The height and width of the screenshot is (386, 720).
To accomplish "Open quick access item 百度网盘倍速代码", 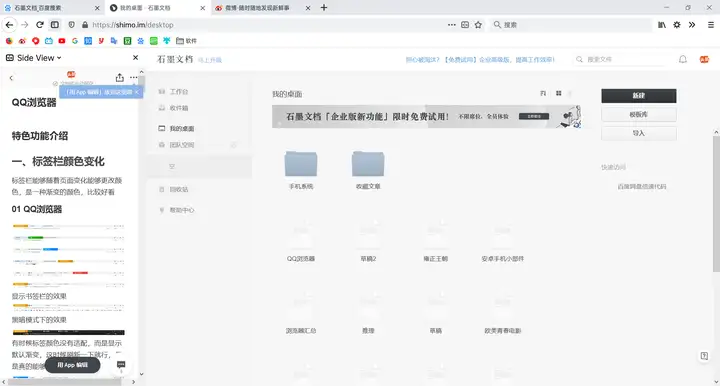I will click(x=641, y=187).
